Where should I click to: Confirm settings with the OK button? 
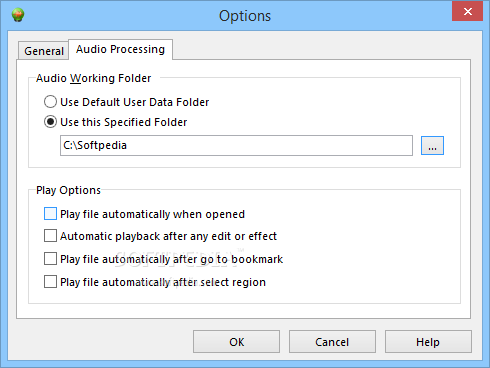(236, 342)
